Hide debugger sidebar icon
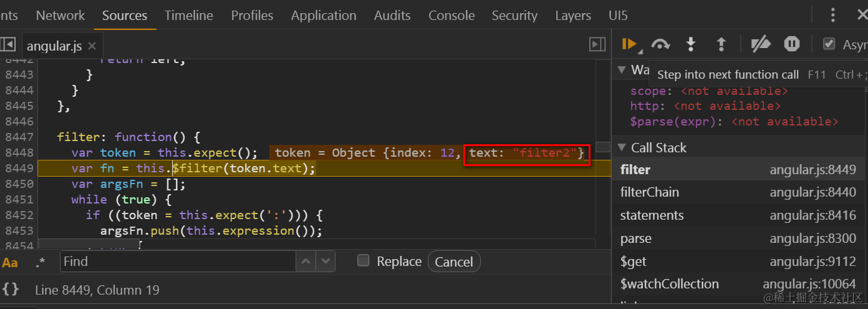 [597, 44]
